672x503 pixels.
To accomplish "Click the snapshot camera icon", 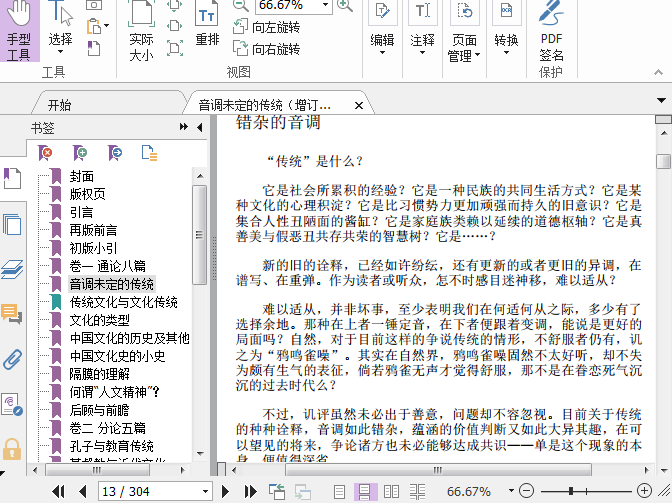I will pyautogui.click(x=94, y=5).
